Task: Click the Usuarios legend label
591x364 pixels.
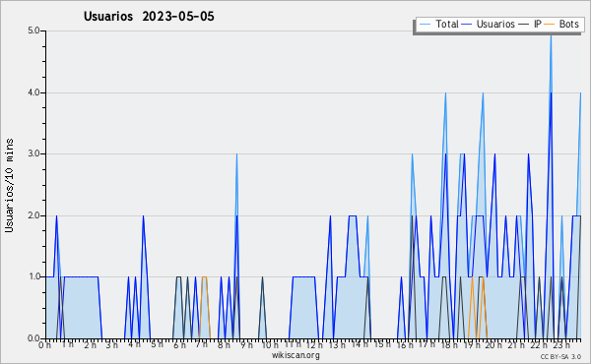Action: tap(495, 24)
